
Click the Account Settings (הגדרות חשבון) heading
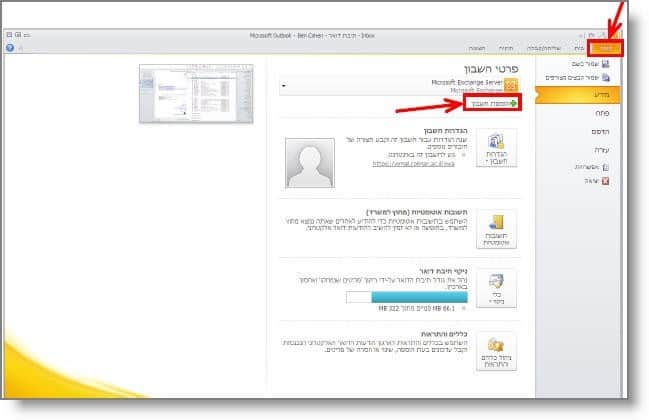(x=445, y=131)
